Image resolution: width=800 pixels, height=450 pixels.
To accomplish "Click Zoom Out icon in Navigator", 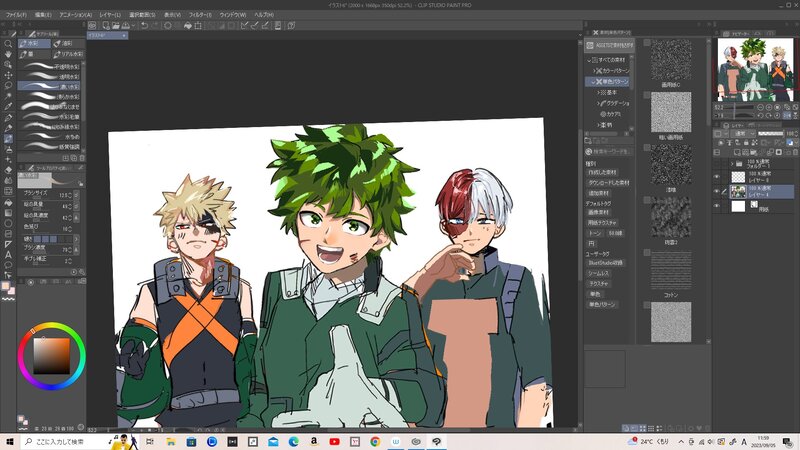I will tap(760, 107).
